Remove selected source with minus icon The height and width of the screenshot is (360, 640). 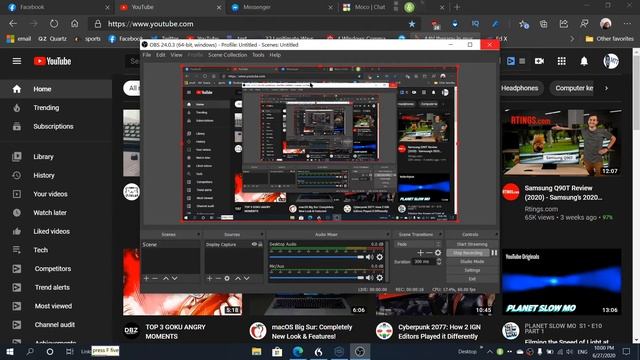point(218,278)
